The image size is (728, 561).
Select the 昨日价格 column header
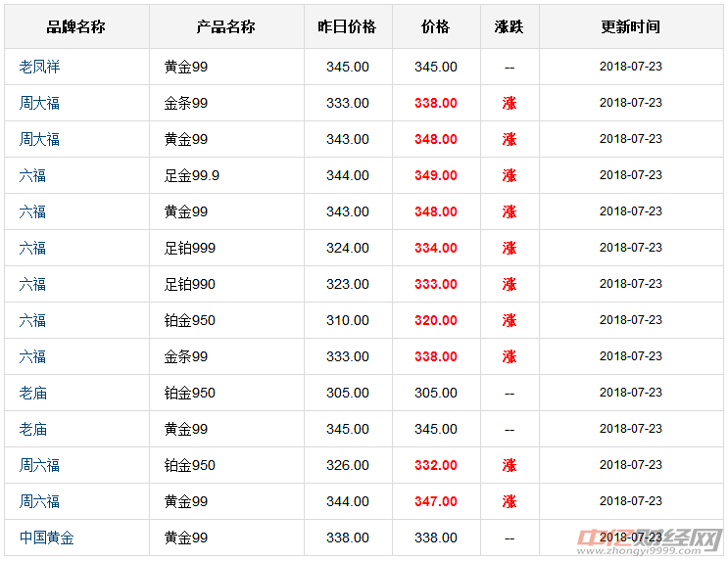tap(347, 27)
